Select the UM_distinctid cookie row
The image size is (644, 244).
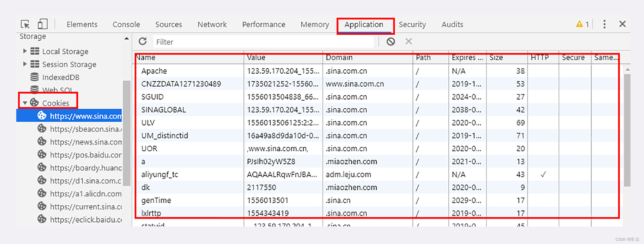pos(377,135)
